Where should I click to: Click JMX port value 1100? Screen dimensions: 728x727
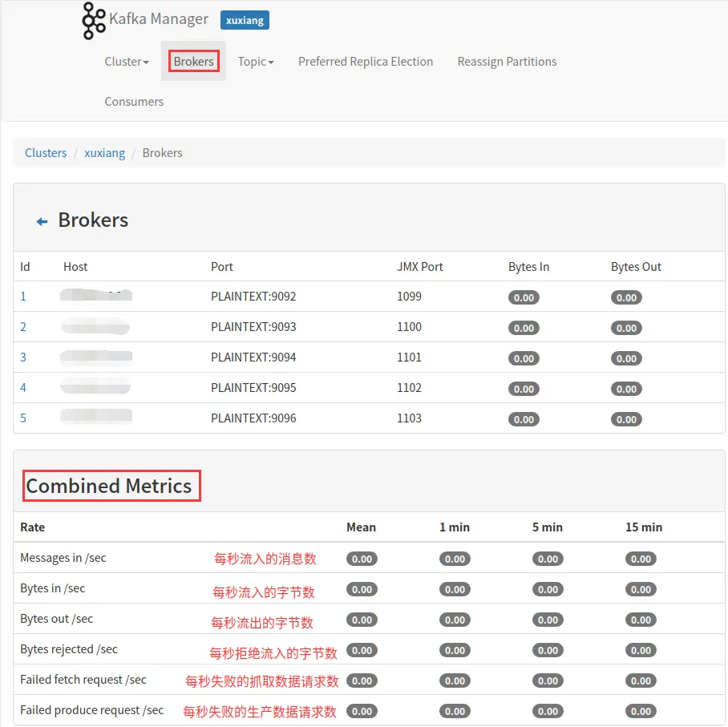tap(409, 327)
